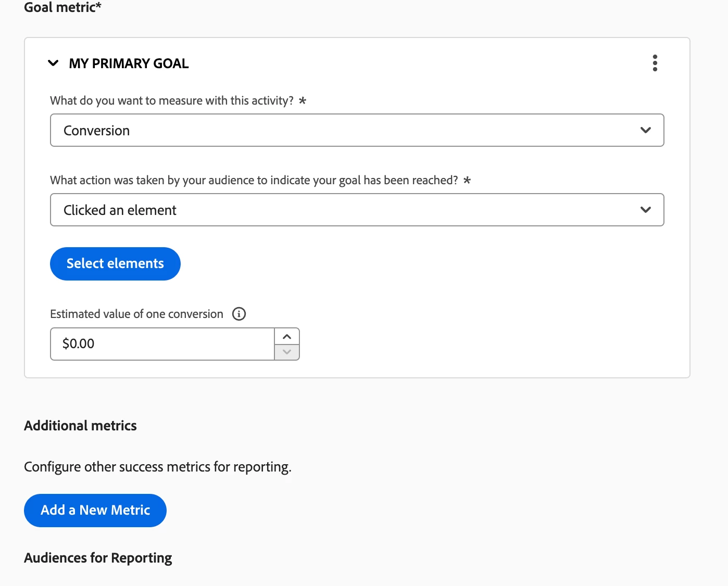The width and height of the screenshot is (728, 586).
Task: Click the chevron arrow beside 'Clicked an element'
Action: [x=645, y=210]
